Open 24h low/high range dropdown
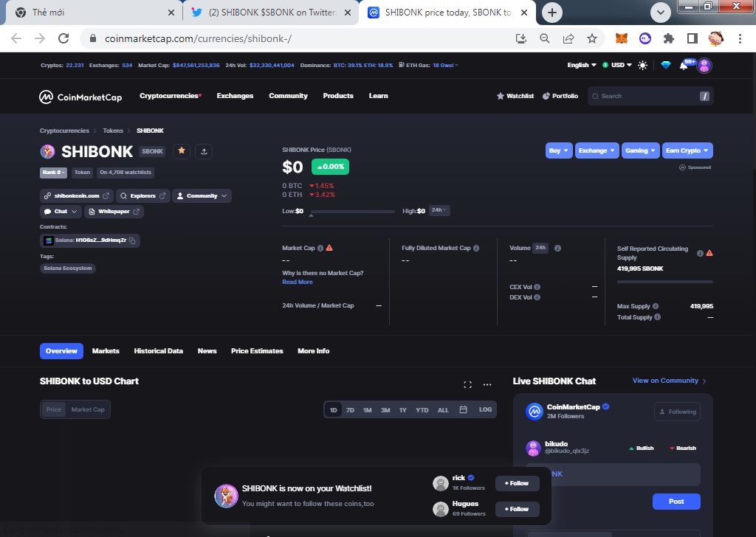 [x=439, y=210]
